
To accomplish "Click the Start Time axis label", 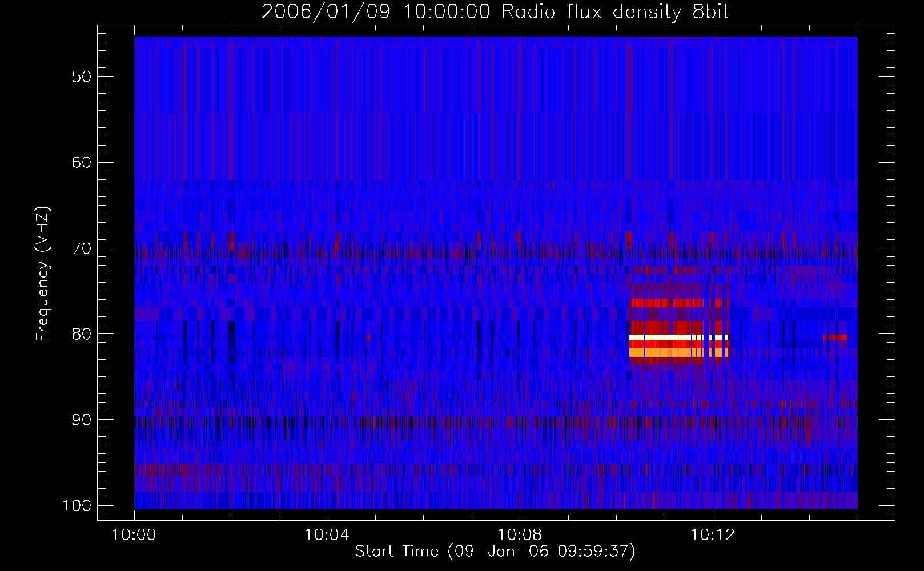I will 495,552.
